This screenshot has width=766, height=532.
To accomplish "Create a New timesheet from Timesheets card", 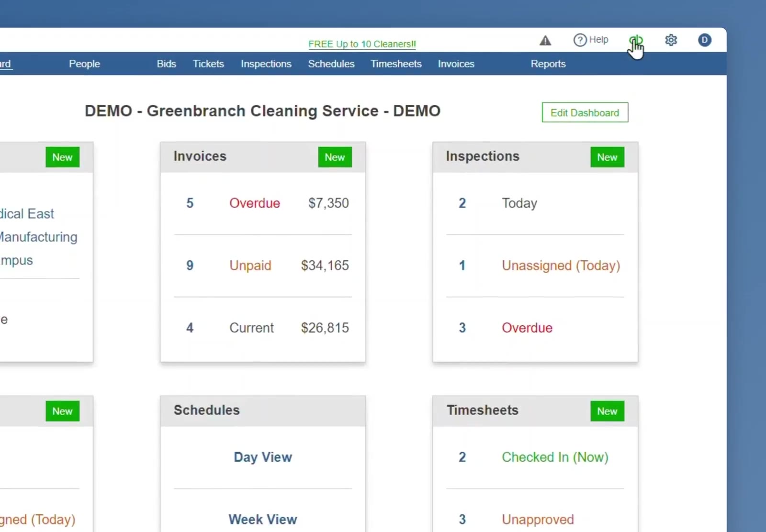I will 607,411.
